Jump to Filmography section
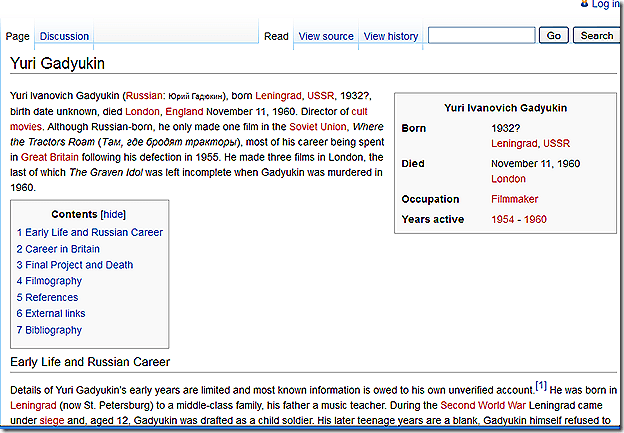This screenshot has height=433, width=624. [49, 281]
